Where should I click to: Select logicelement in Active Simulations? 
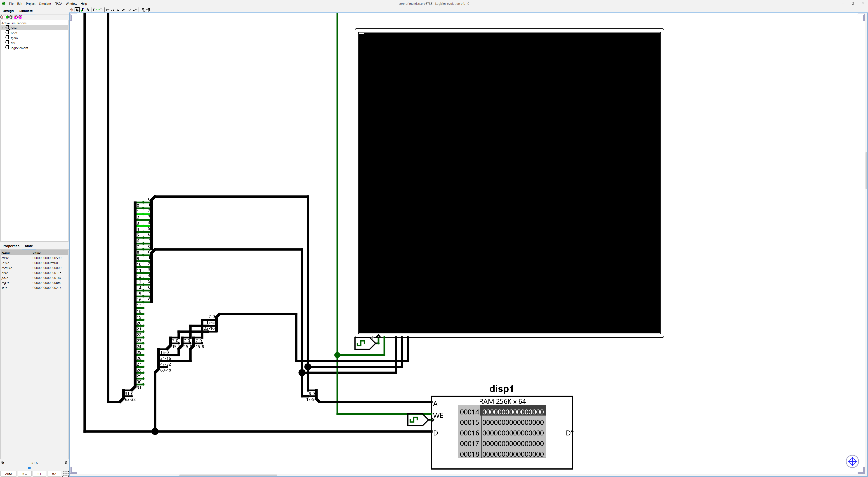click(19, 48)
